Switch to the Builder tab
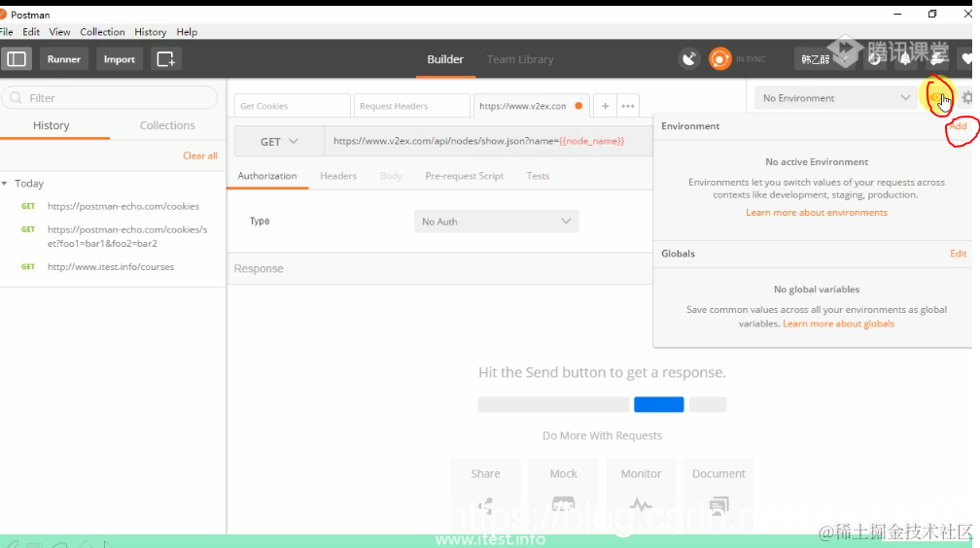Image resolution: width=980 pixels, height=548 pixels. coord(445,59)
